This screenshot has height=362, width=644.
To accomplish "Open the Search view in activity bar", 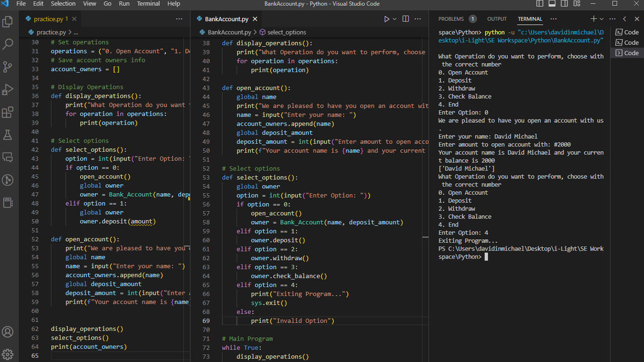I will click(x=8, y=44).
